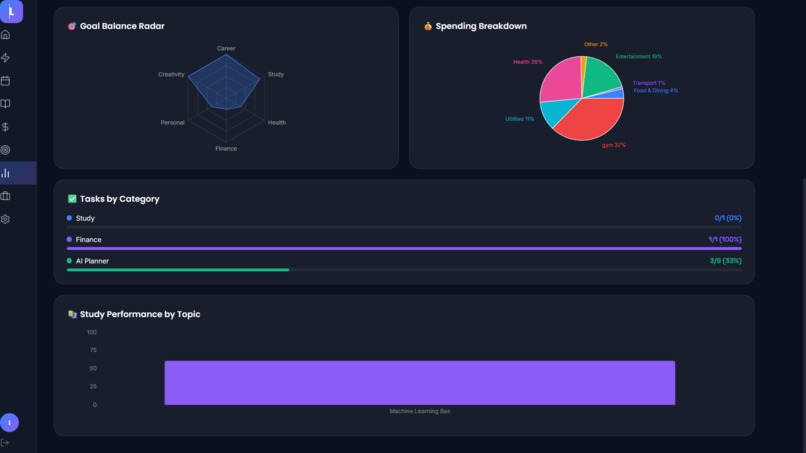The height and width of the screenshot is (453, 806).
Task: Click the Health 26% pie label
Action: click(527, 62)
